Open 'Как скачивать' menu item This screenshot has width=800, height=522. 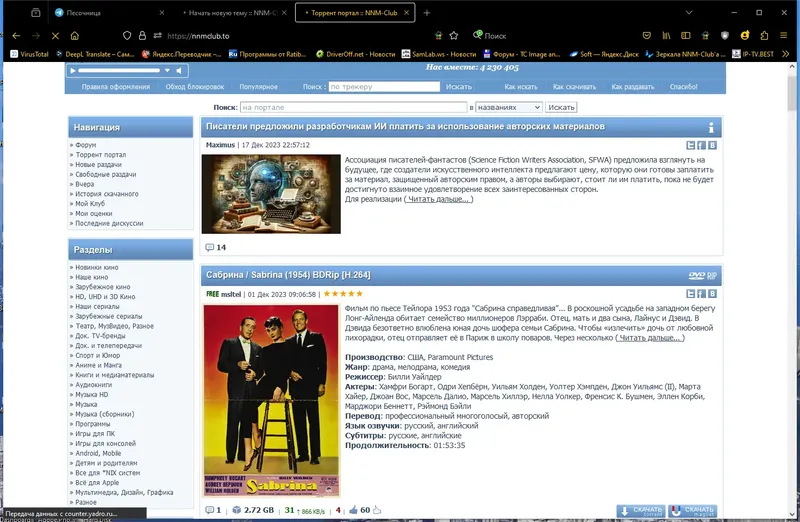pyautogui.click(x=574, y=87)
